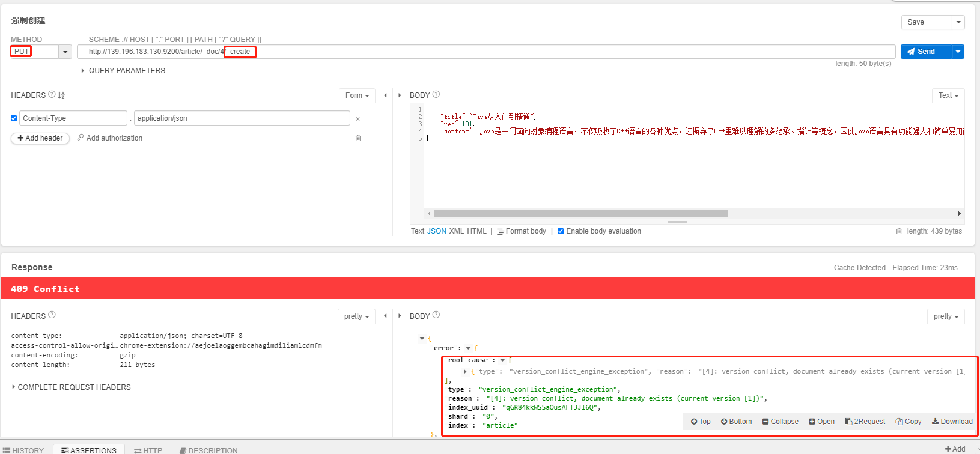Download the response body

point(952,422)
